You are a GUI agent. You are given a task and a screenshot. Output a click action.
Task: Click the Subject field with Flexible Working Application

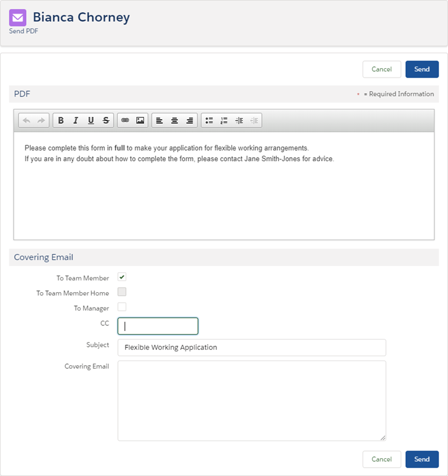click(251, 347)
